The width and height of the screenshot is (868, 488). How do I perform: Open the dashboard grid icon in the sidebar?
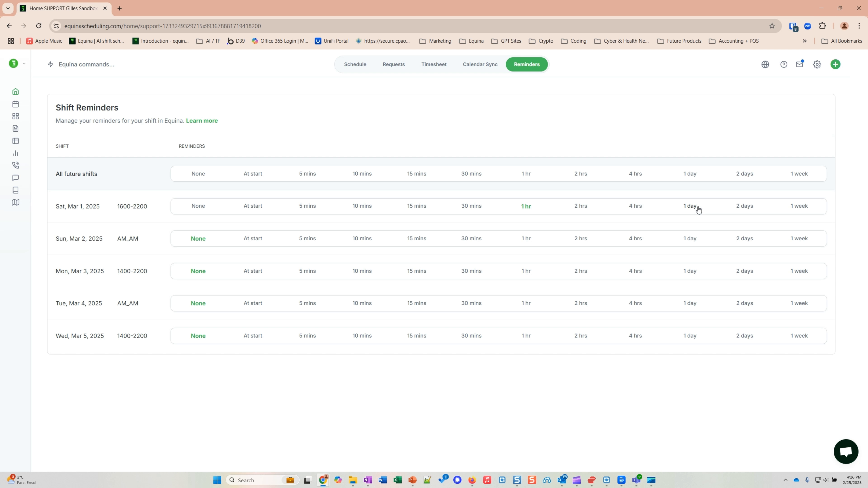16,116
